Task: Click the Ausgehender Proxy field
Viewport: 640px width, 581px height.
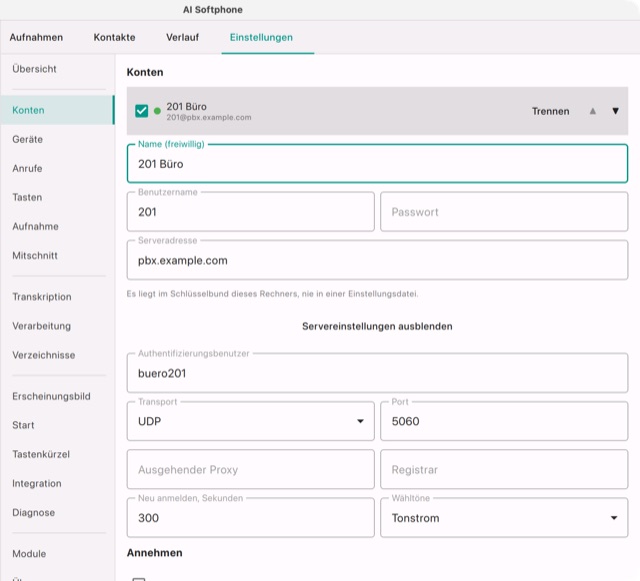Action: click(251, 469)
